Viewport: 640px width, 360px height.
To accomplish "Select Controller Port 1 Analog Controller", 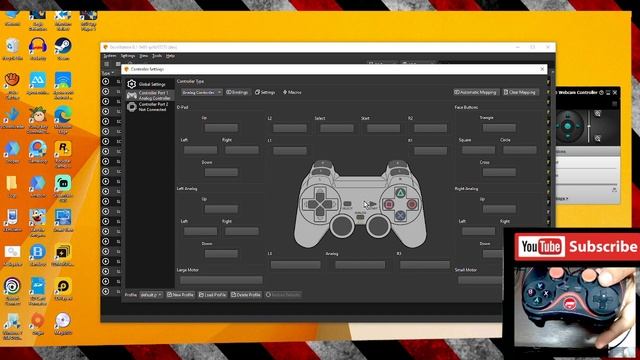I will 149,96.
